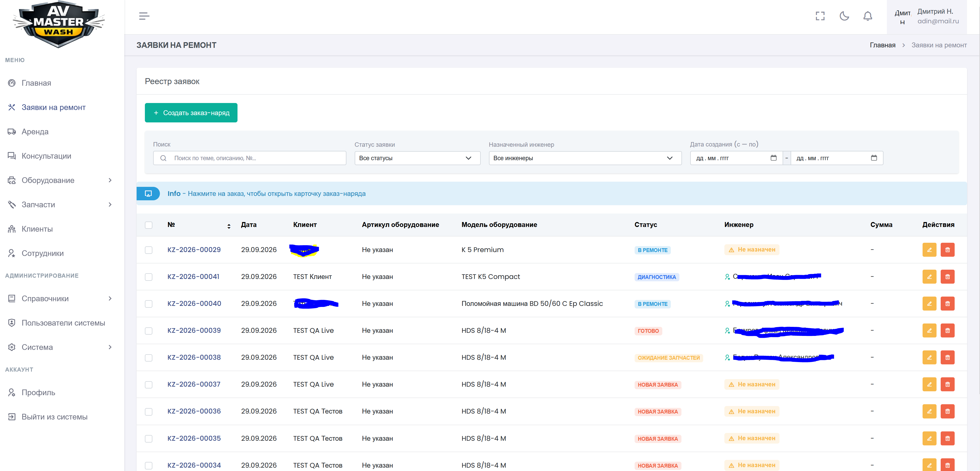The height and width of the screenshot is (471, 980).
Task: Check the row KZ-2026-00029 checkbox
Action: [149, 250]
